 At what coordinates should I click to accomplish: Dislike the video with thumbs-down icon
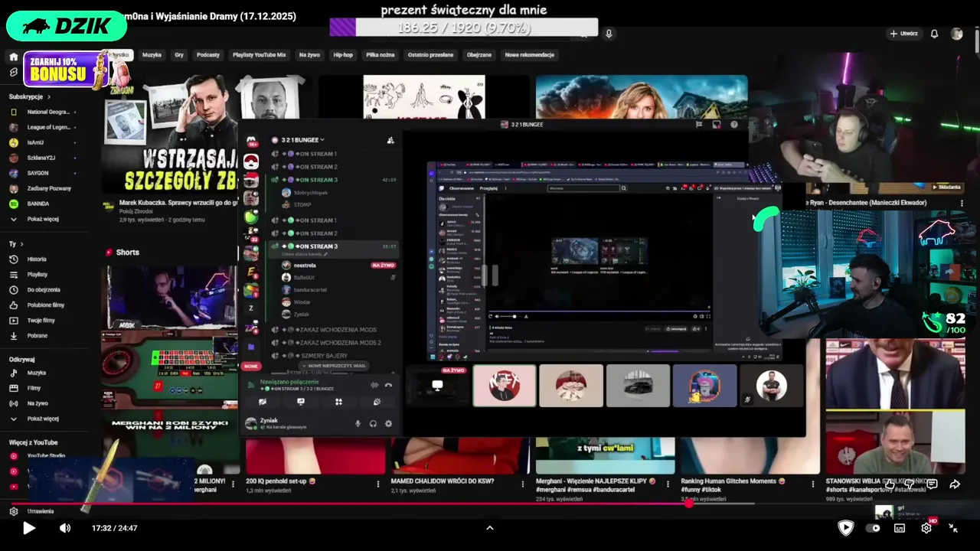[910, 484]
